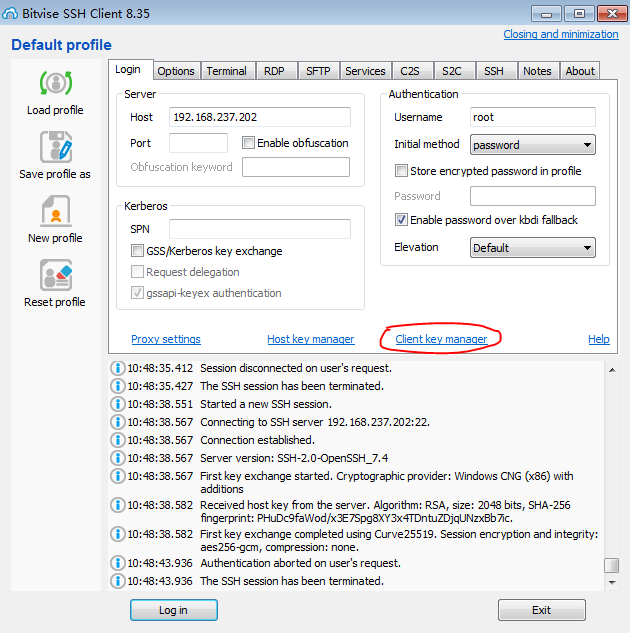The image size is (630, 633).
Task: Click info icon beside 10:48:43.936 session terminated entry
Action: pos(117,581)
